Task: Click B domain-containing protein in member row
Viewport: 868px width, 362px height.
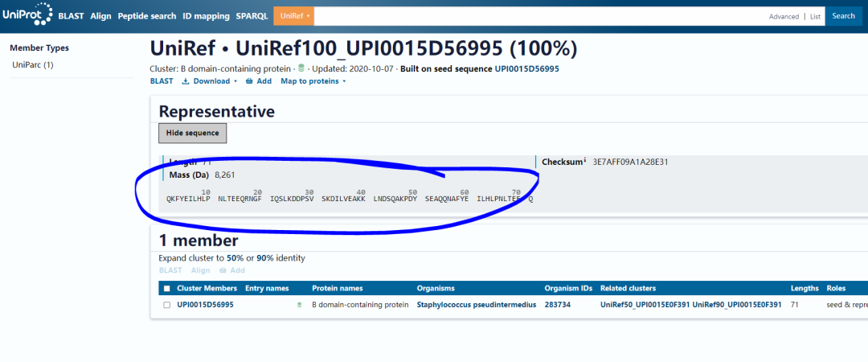Action: [x=360, y=305]
